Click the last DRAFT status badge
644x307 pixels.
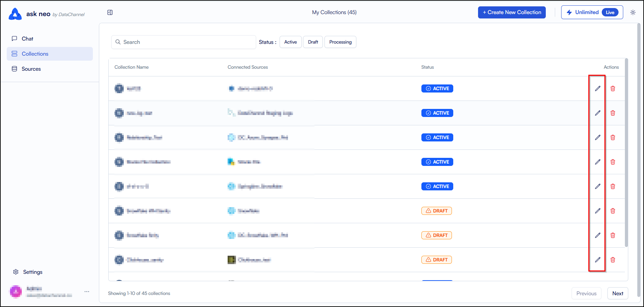tap(436, 260)
